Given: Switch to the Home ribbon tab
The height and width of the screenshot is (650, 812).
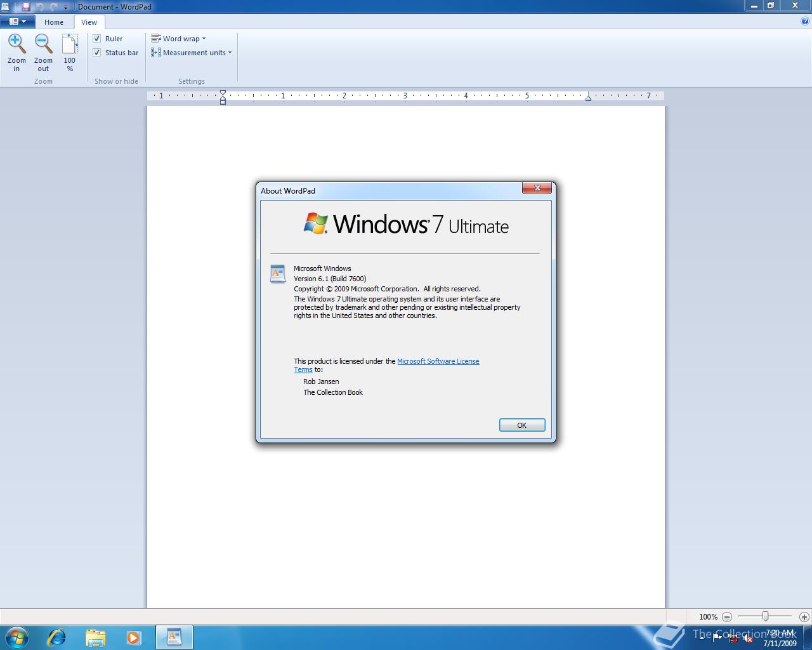Looking at the screenshot, I should (x=54, y=22).
